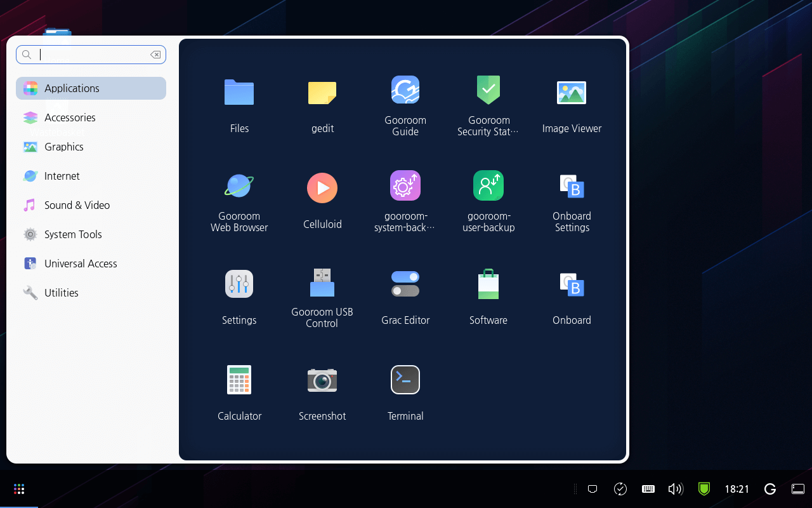Screen dimensions: 812x508
Task: Select the System Tools category
Action: tap(73, 234)
